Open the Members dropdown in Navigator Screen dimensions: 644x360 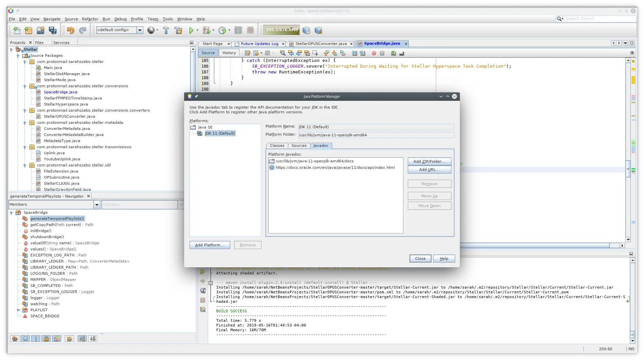(97, 204)
